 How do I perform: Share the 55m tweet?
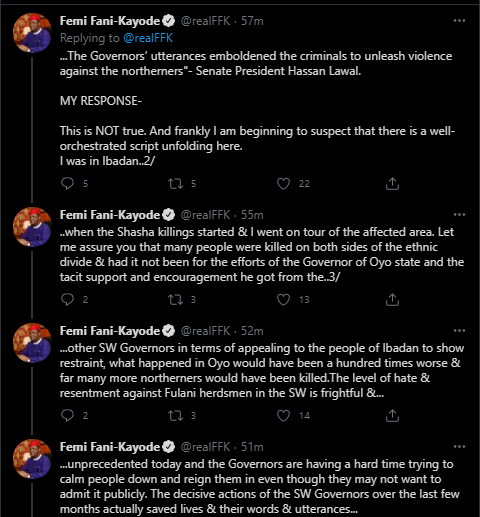point(392,299)
